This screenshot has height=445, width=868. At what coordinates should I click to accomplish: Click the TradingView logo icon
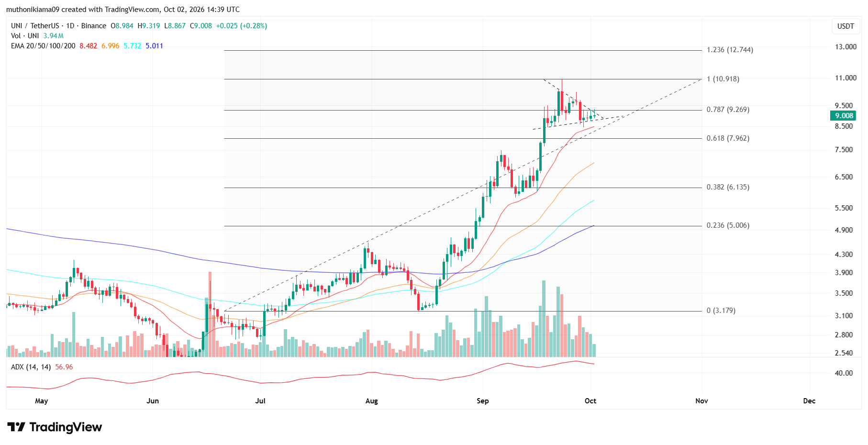[x=16, y=427]
